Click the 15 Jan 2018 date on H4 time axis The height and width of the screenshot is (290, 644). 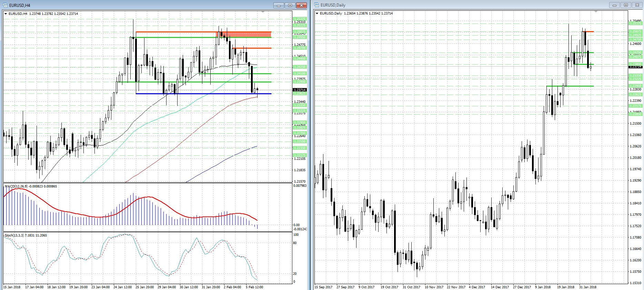click(x=12, y=287)
